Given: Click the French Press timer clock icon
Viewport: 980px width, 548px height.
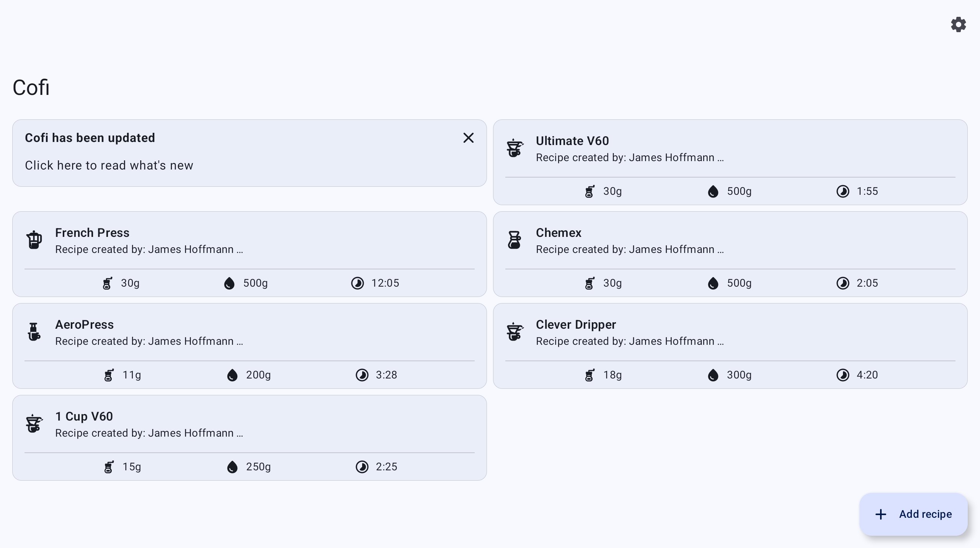Looking at the screenshot, I should pos(357,283).
